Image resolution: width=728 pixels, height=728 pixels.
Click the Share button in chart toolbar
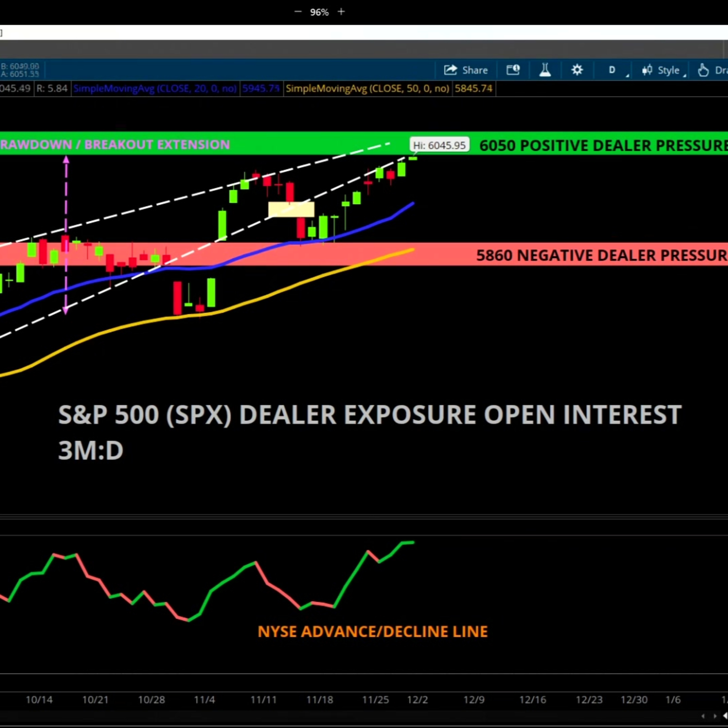point(466,70)
